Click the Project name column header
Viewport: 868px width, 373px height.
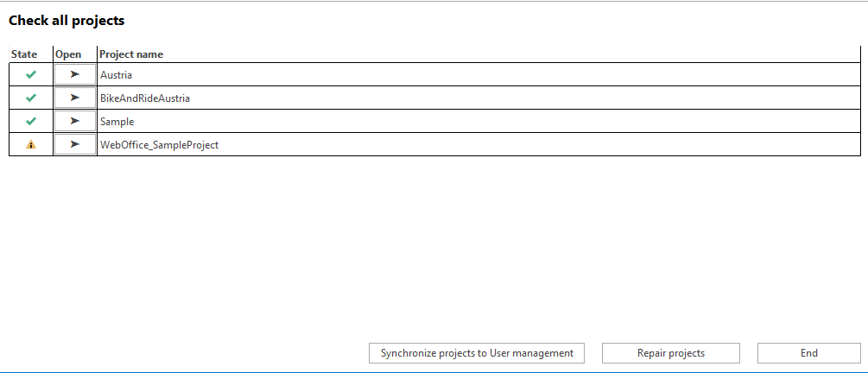131,54
